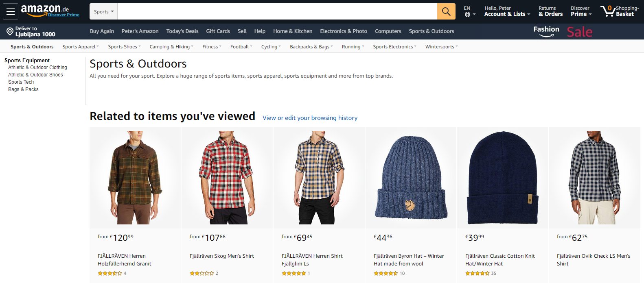The height and width of the screenshot is (298, 644).
Task: Click the orange search magnifier button
Action: point(446,11)
